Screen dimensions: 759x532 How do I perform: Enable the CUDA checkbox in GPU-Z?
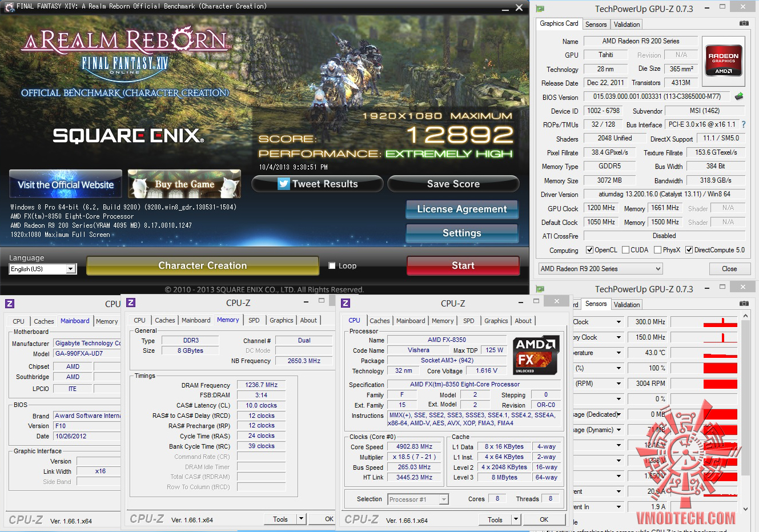(626, 250)
